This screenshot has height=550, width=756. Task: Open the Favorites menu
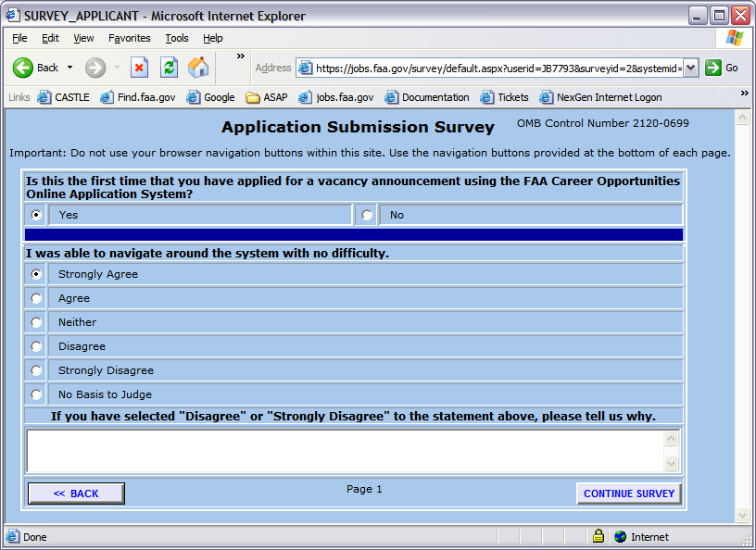(129, 38)
